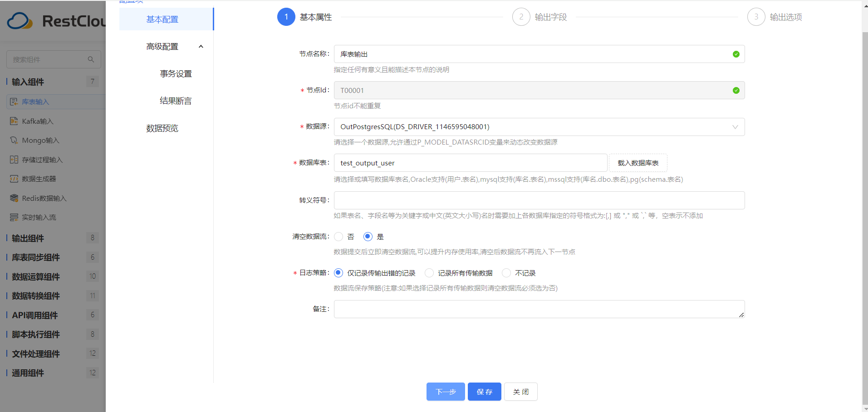This screenshot has height=412, width=868.
Task: Click step 2 circle 输出字段
Action: [x=521, y=17]
